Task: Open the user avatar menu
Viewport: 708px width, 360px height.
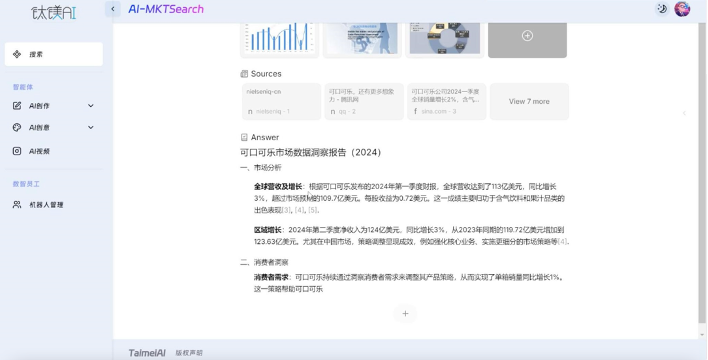Action: point(682,9)
